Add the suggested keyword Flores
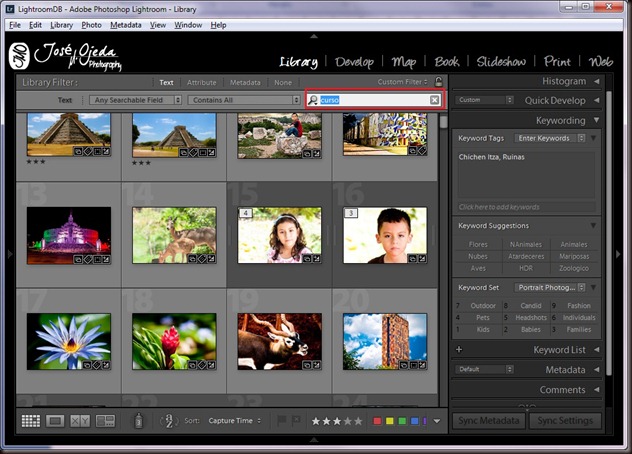 478,244
